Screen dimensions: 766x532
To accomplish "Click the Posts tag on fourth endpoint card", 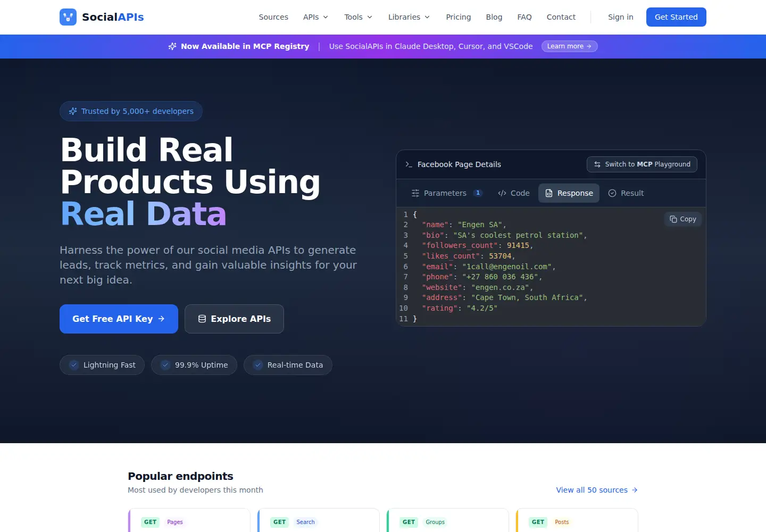I will (562, 522).
